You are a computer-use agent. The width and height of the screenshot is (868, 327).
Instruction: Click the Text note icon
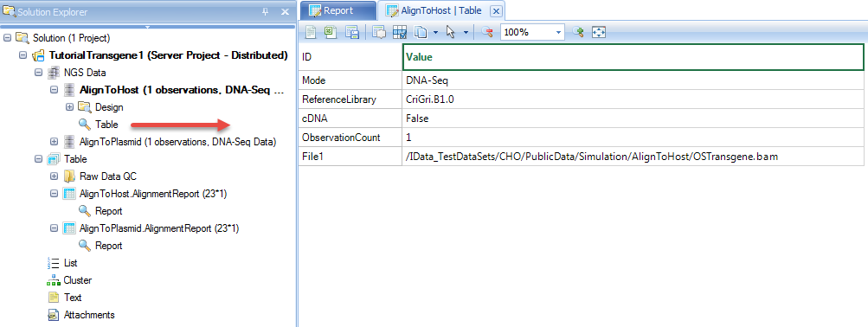coord(53,297)
